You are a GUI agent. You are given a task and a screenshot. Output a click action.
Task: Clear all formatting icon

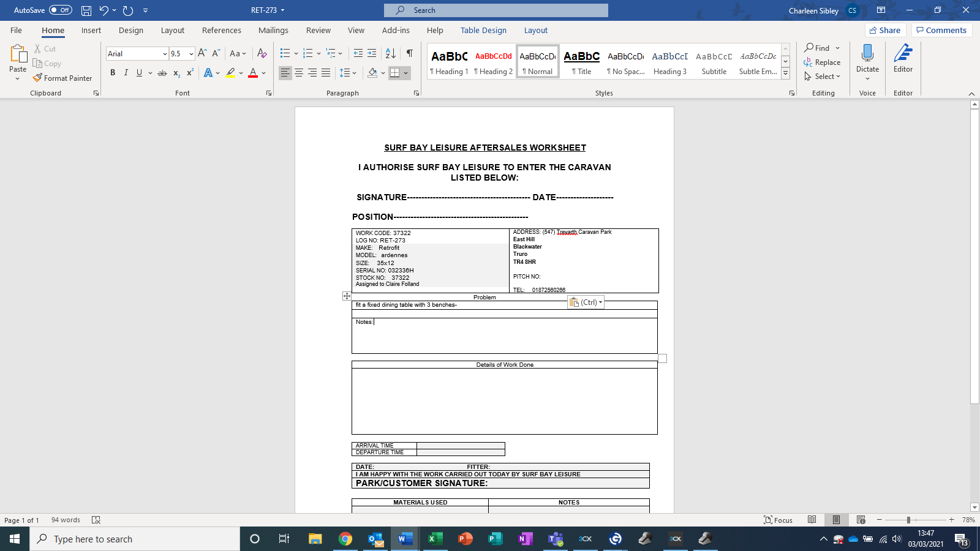[262, 54]
